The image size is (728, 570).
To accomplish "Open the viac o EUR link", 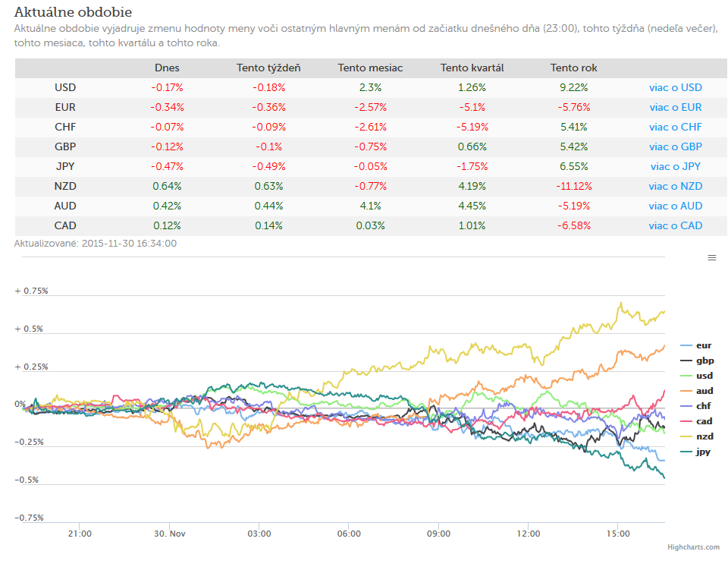I will click(x=676, y=107).
